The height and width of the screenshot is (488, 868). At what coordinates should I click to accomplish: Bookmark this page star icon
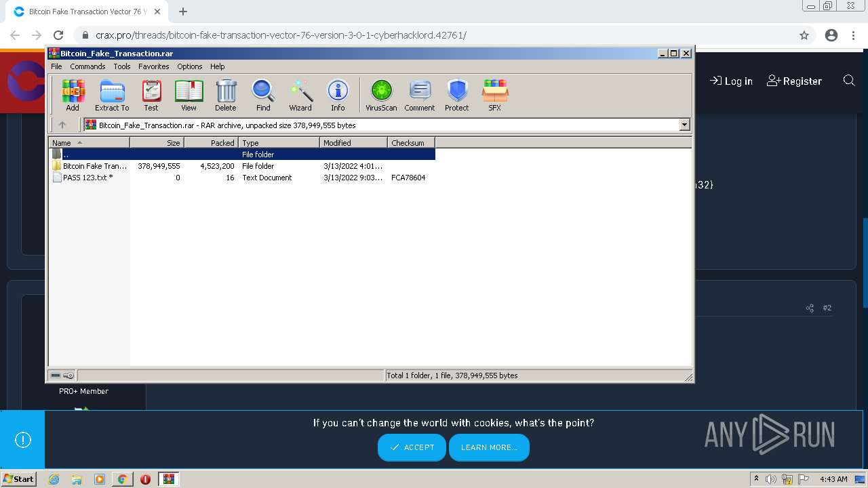pos(804,35)
